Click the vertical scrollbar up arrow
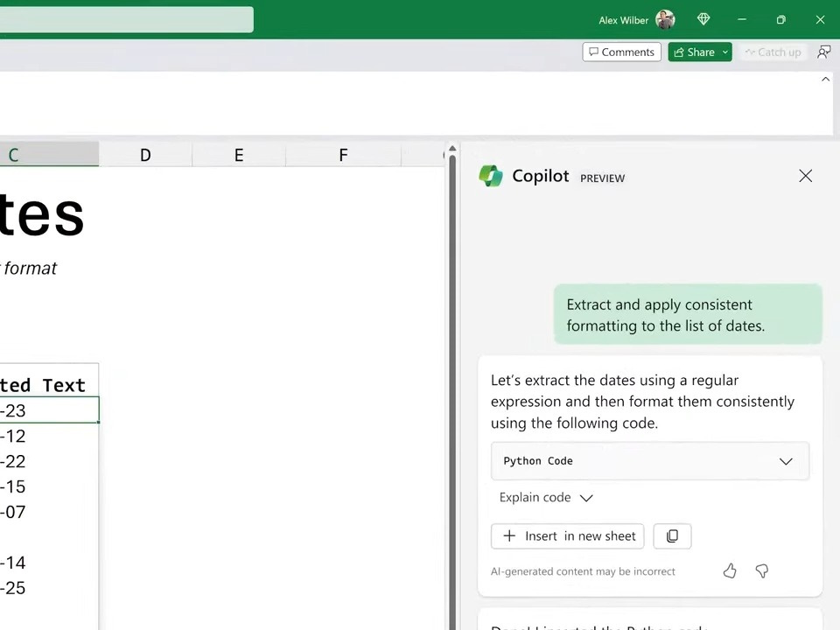The width and height of the screenshot is (840, 630). 452,149
